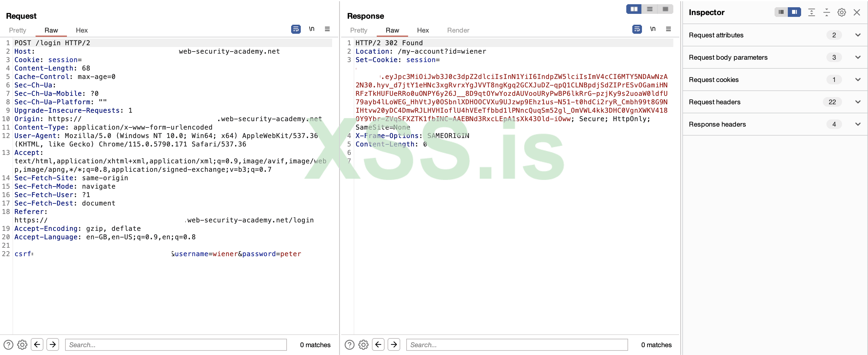Open help icon below Request panel
Screen dimensions: 868x355
click(x=8, y=344)
